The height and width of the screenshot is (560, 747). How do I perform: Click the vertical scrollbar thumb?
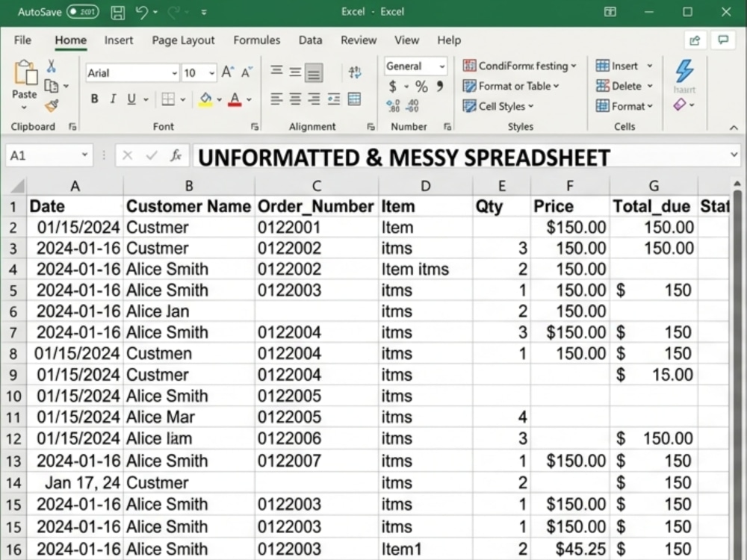pyautogui.click(x=737, y=374)
